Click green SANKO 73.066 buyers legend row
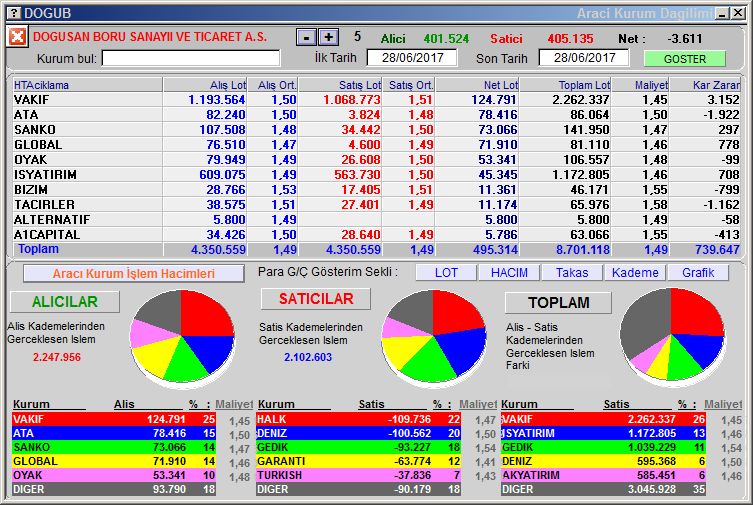Viewport: 753px width, 505px height. (114, 447)
